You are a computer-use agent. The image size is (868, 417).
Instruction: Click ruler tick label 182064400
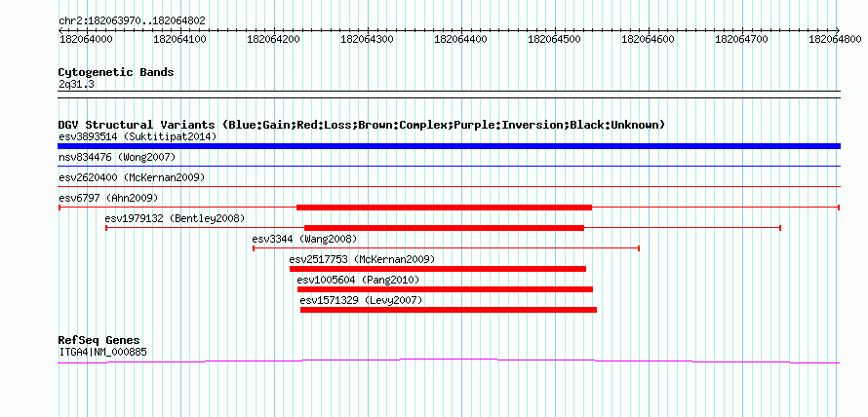[x=461, y=39]
